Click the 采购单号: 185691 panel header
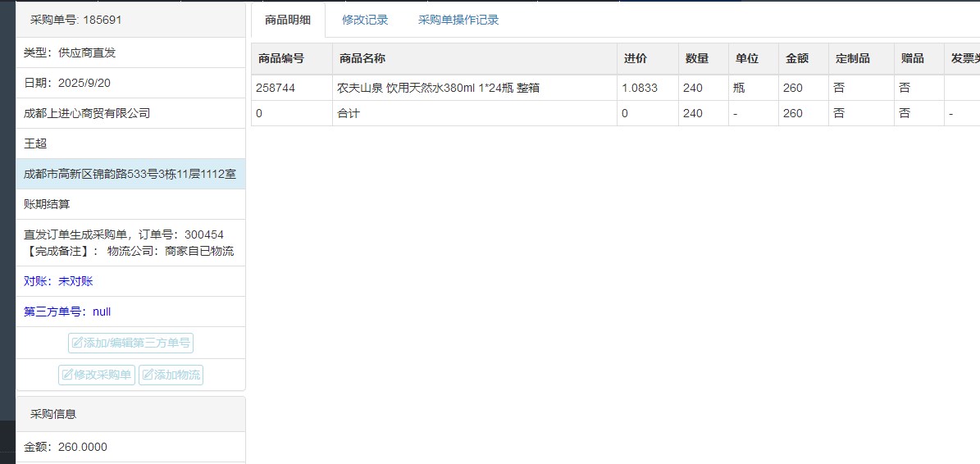The image size is (980, 464). [75, 20]
